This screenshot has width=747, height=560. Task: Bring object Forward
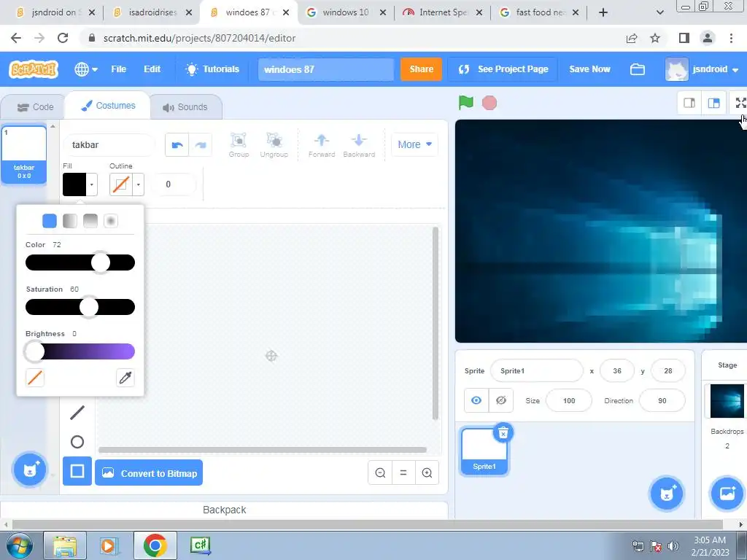322,145
